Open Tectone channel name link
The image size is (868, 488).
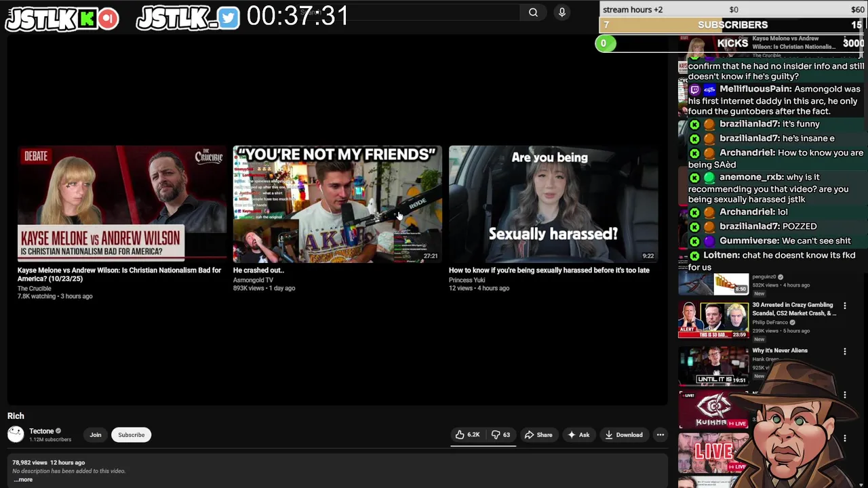point(41,431)
